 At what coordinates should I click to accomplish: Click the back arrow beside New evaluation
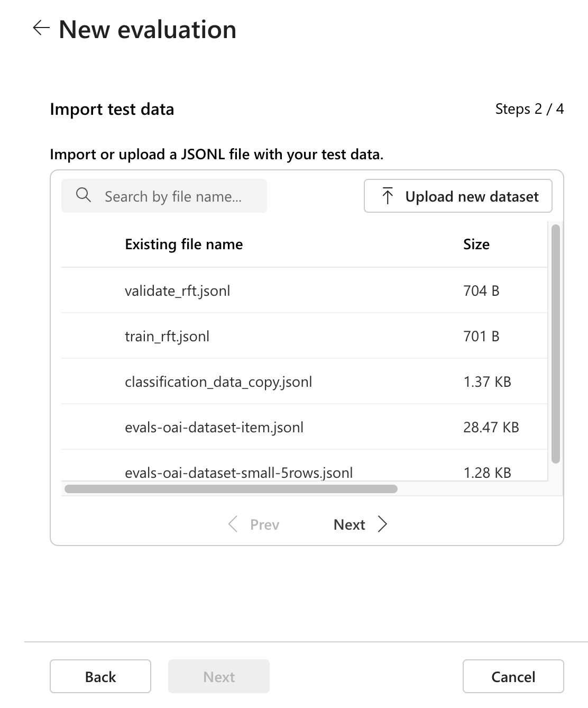point(41,28)
